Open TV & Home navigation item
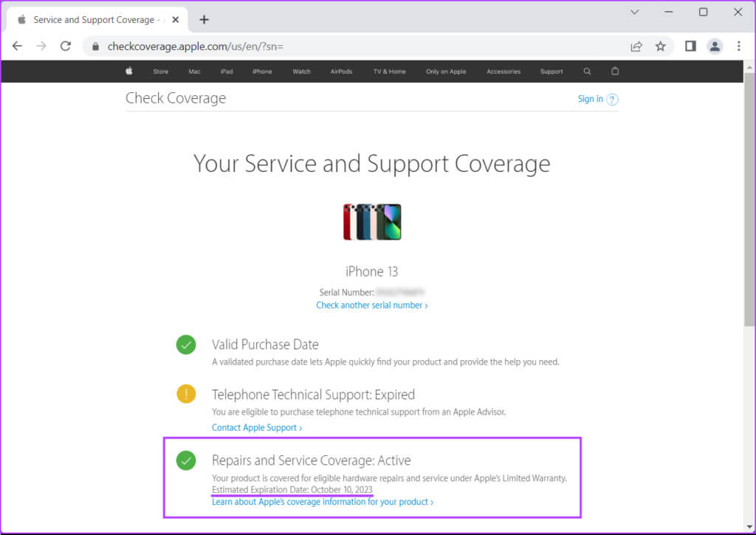756x535 pixels. click(x=390, y=72)
